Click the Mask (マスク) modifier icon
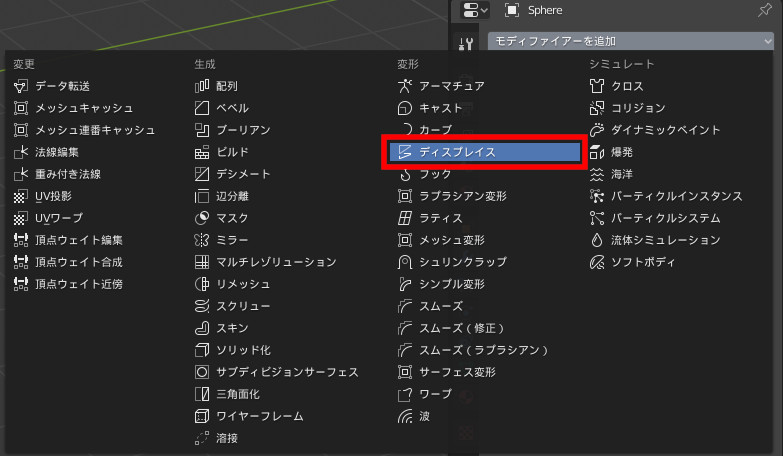Viewport: 783px width, 456px height. 202,218
